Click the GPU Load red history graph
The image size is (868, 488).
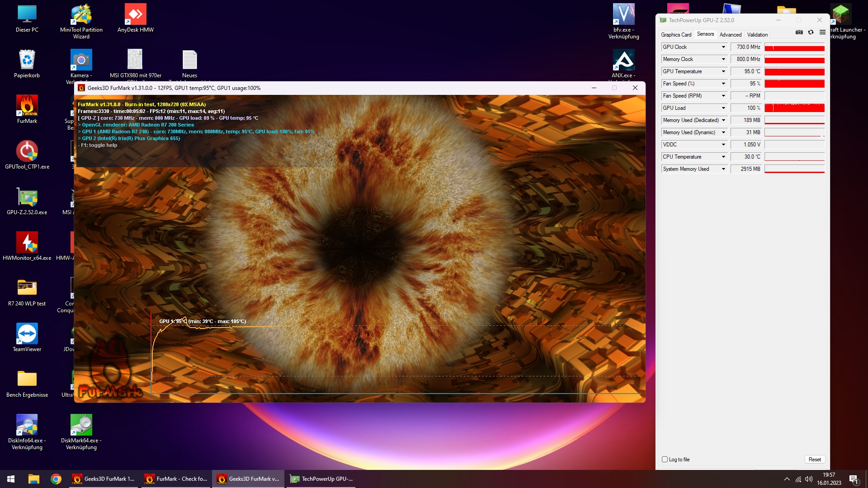pos(794,108)
